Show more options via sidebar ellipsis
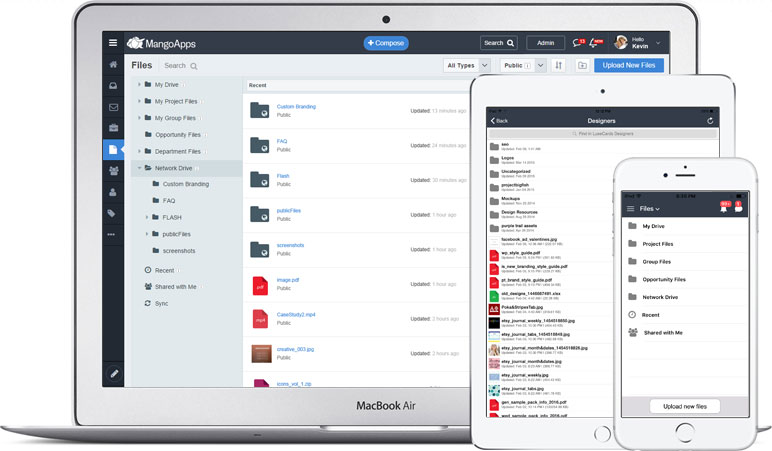This screenshot has width=772, height=451. (111, 234)
